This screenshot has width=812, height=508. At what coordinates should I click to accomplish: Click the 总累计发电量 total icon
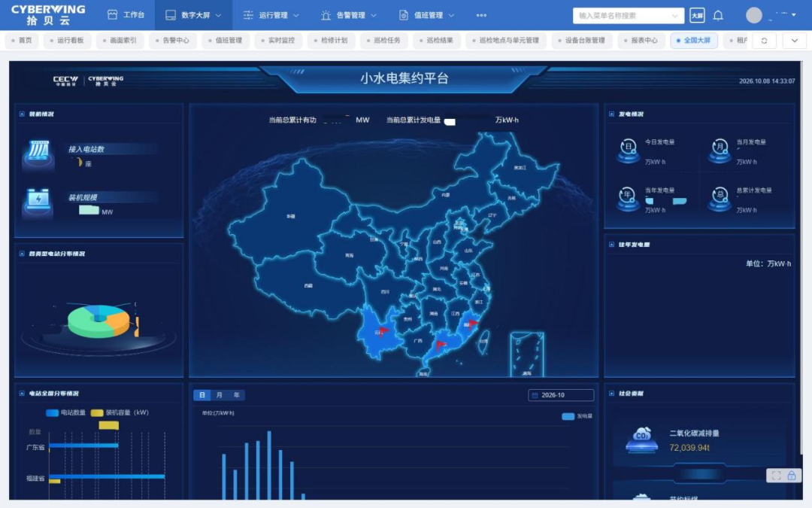[720, 199]
